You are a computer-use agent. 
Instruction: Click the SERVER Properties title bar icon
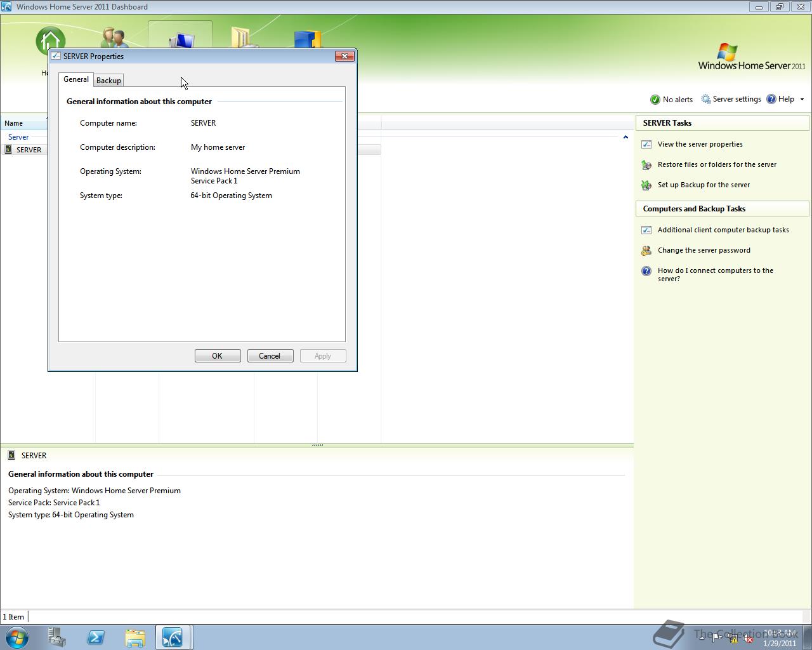56,56
